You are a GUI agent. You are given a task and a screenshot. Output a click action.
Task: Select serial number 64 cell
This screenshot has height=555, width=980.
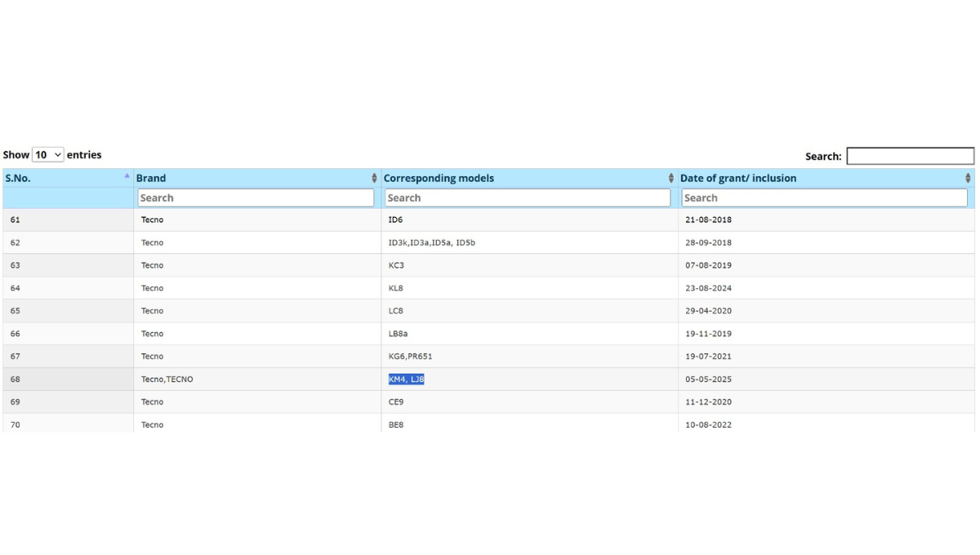point(68,288)
